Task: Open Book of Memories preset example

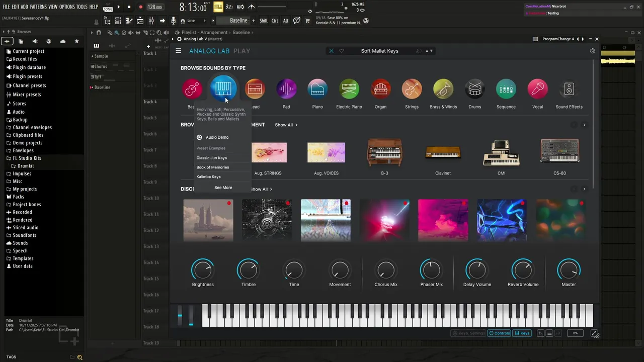Action: pyautogui.click(x=213, y=167)
